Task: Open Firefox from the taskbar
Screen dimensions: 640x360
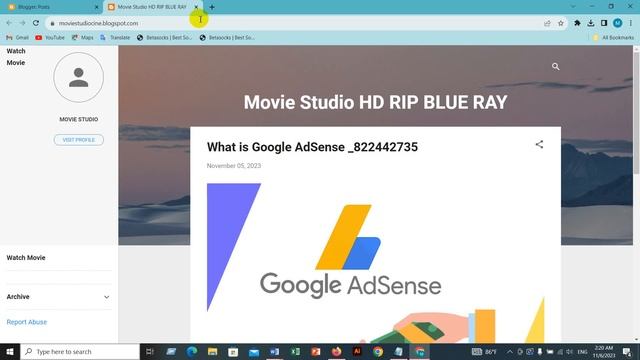Action: pyautogui.click(x=336, y=351)
